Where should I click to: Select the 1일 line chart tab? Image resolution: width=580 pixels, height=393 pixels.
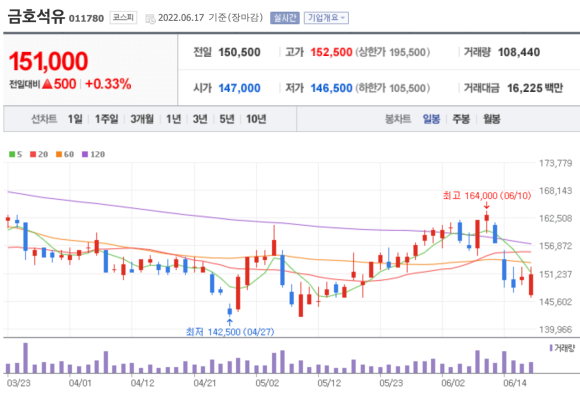75,119
